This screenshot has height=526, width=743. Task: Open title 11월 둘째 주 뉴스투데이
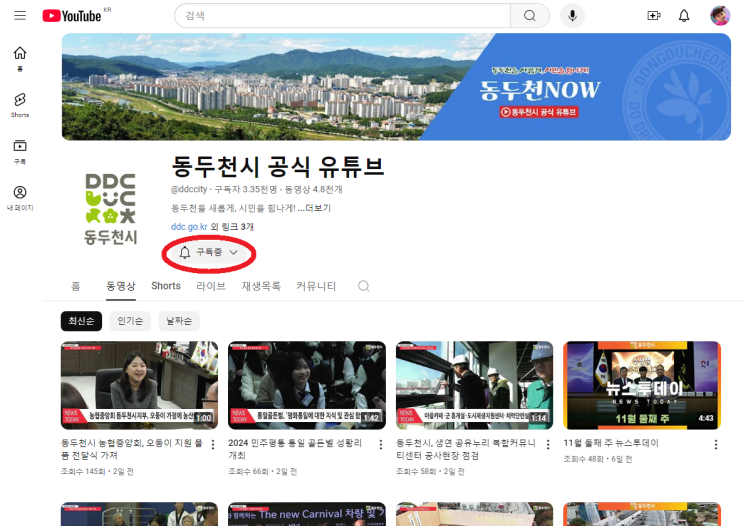(611, 443)
